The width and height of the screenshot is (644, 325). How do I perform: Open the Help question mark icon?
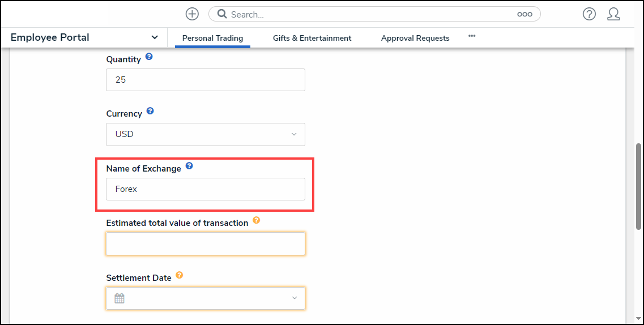[589, 14]
